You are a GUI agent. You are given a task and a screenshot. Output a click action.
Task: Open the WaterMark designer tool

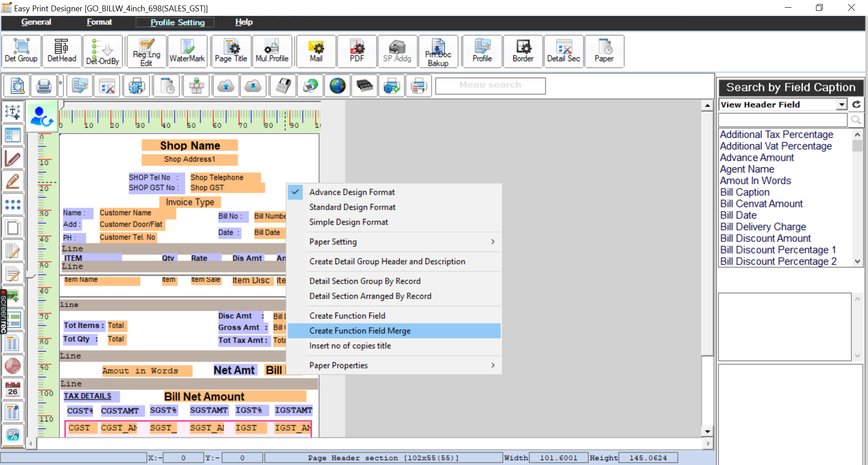187,51
